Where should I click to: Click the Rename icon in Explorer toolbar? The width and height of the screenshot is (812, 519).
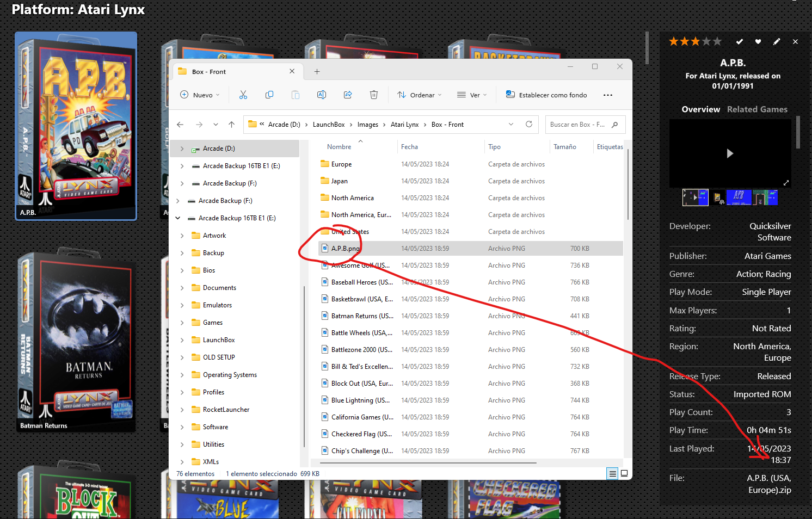322,95
